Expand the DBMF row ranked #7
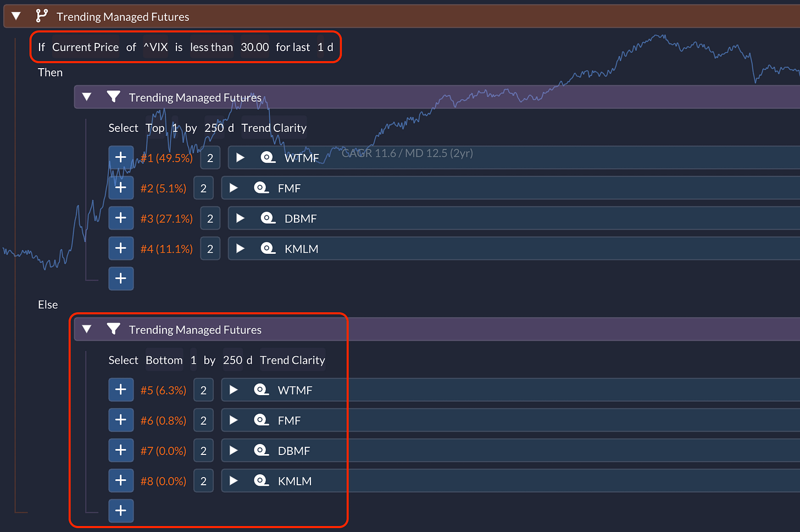Viewport: 800px width, 532px height. coord(234,451)
